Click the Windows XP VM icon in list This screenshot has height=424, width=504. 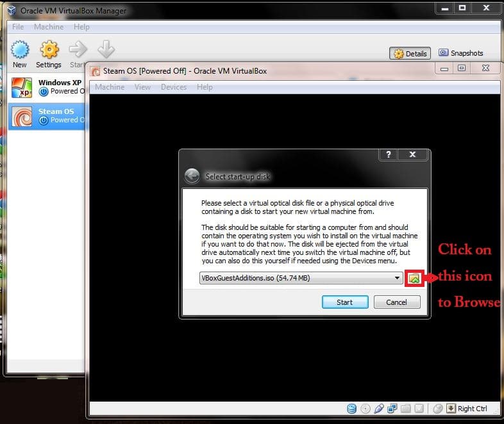tap(22, 88)
